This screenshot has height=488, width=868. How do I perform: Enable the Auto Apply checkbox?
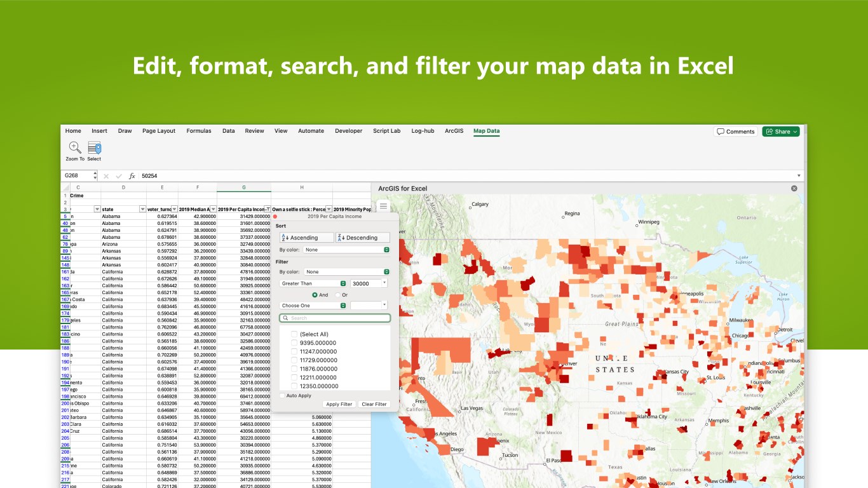point(282,396)
